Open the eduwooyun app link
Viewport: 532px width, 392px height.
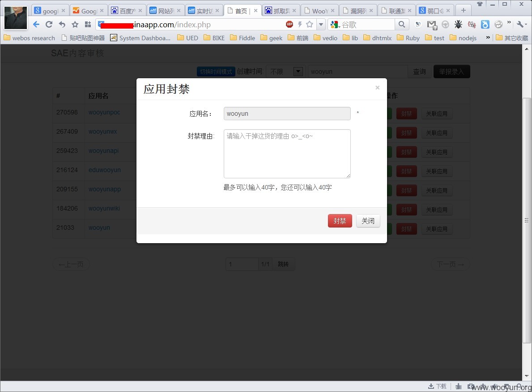tap(105, 170)
